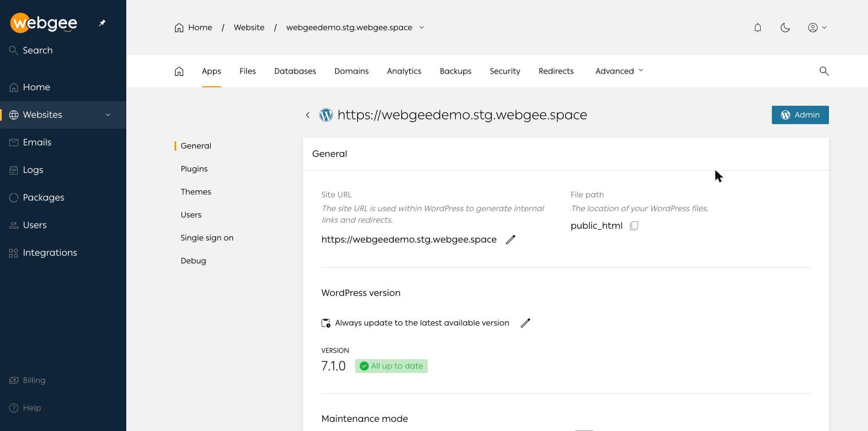Select Single sign on settings
Screen dimensions: 868x431
(x=207, y=238)
